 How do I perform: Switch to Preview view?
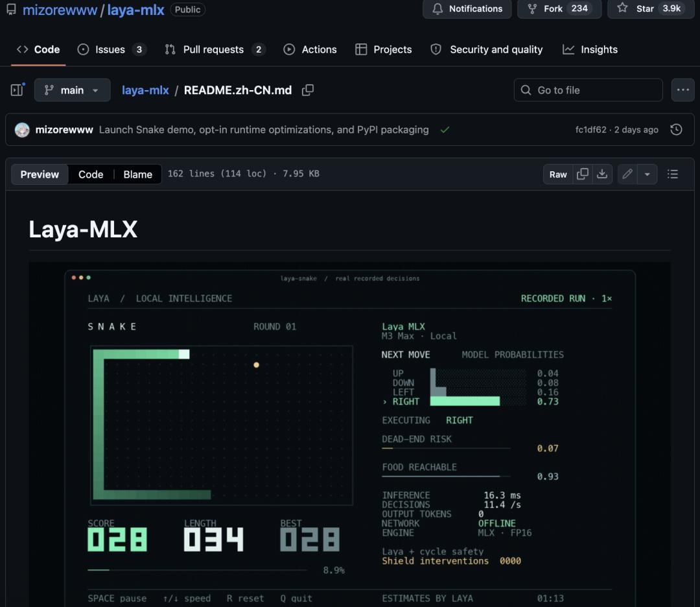(x=40, y=174)
